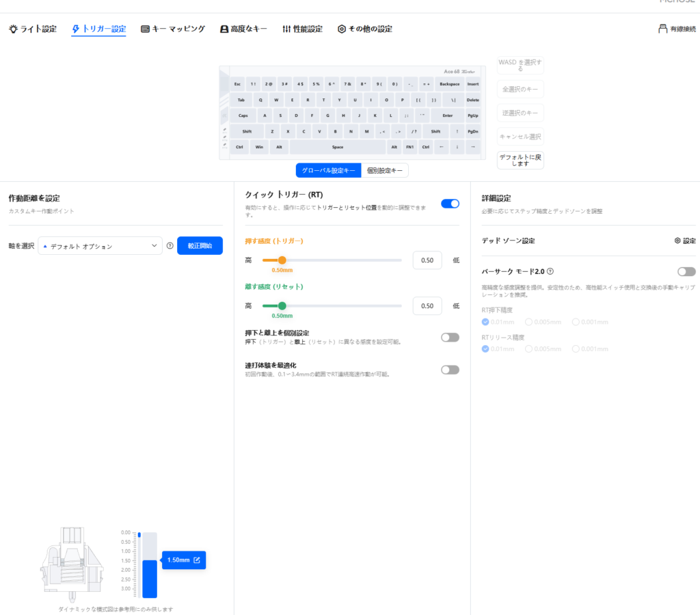Click the edit icon beside 1.50mm
This screenshot has height=615, width=700.
(197, 560)
